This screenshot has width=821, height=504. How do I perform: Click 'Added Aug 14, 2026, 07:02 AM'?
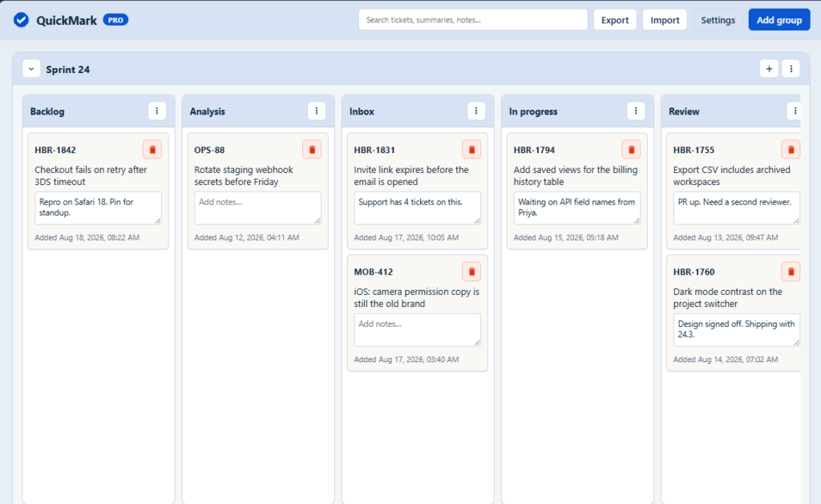coord(726,360)
